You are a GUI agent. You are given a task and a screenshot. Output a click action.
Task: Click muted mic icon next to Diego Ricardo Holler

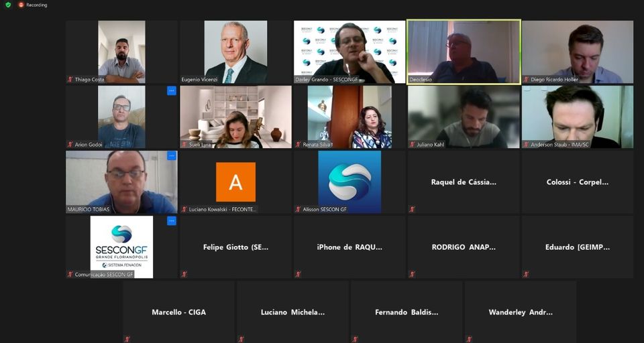coord(526,80)
